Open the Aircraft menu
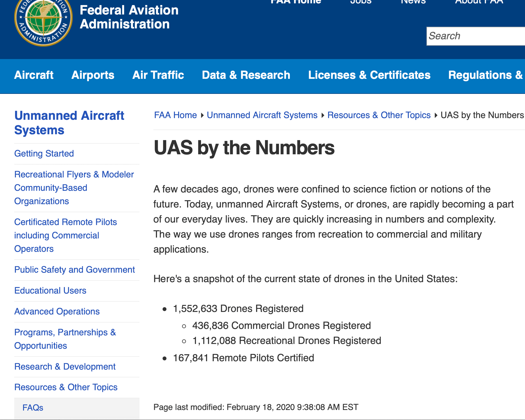This screenshot has height=420, width=525. tap(34, 75)
